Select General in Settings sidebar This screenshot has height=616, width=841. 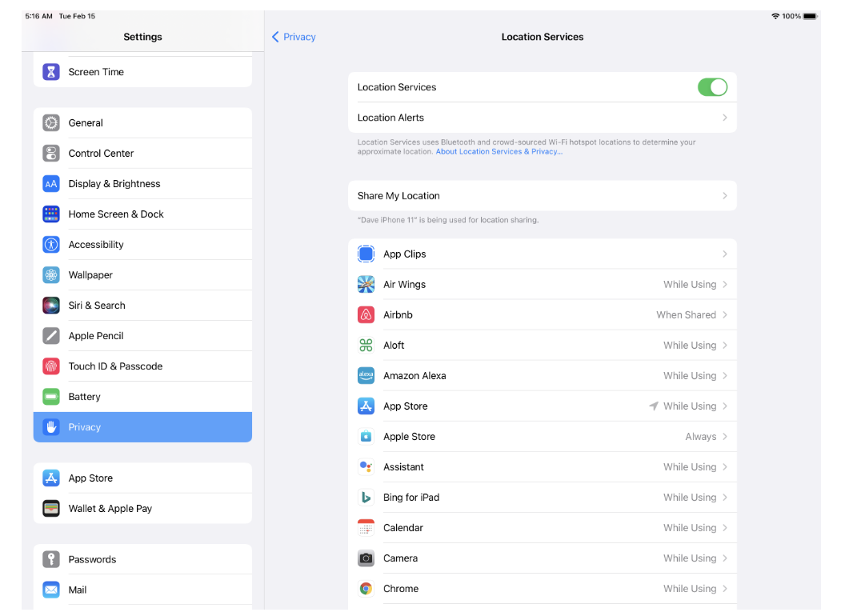tap(86, 123)
